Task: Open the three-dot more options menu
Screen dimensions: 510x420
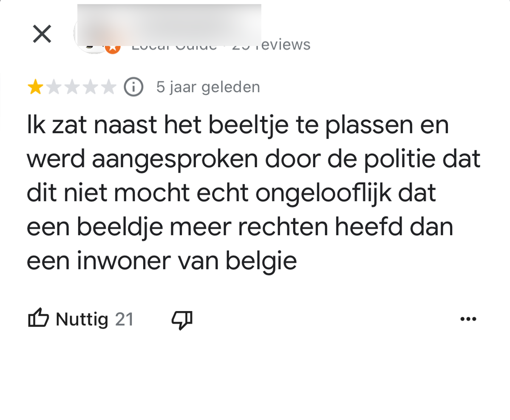Action: coord(468,319)
